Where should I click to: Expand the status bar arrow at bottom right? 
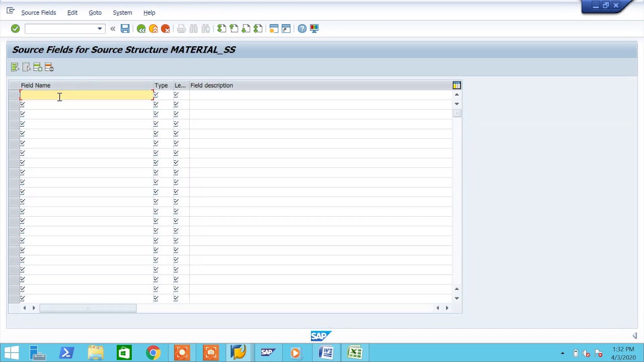(x=634, y=336)
